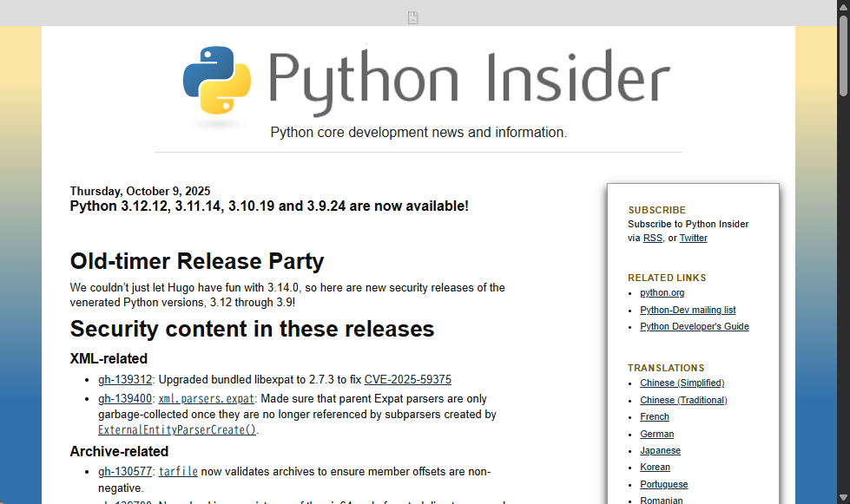Select the Chinese (Traditional) translation
The image size is (850, 504).
[x=683, y=400]
